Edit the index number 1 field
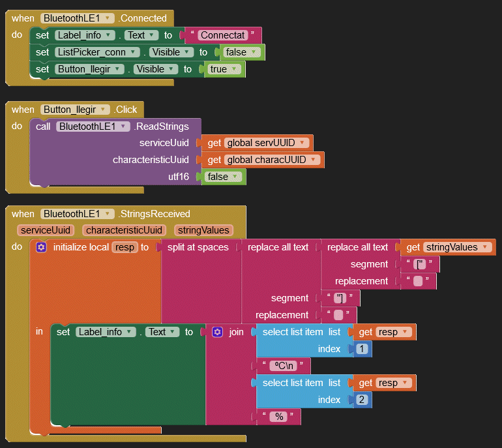Screen dimensions: 502x448 pyautogui.click(x=362, y=349)
